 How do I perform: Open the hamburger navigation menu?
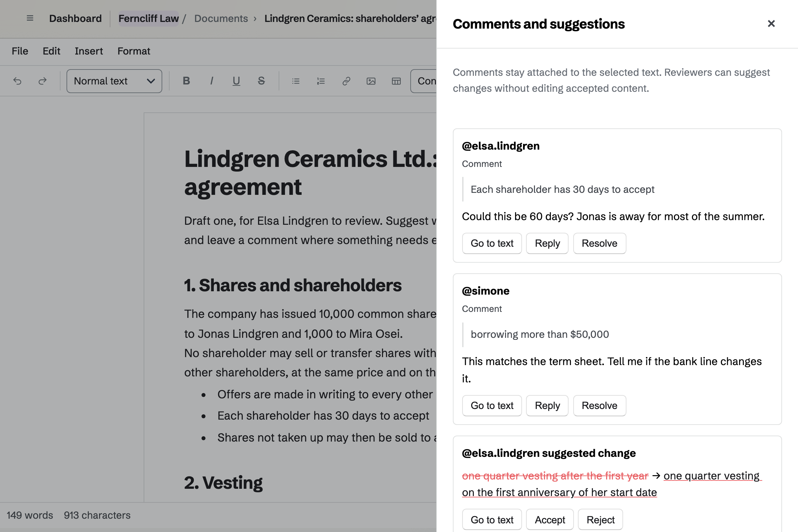pos(30,18)
